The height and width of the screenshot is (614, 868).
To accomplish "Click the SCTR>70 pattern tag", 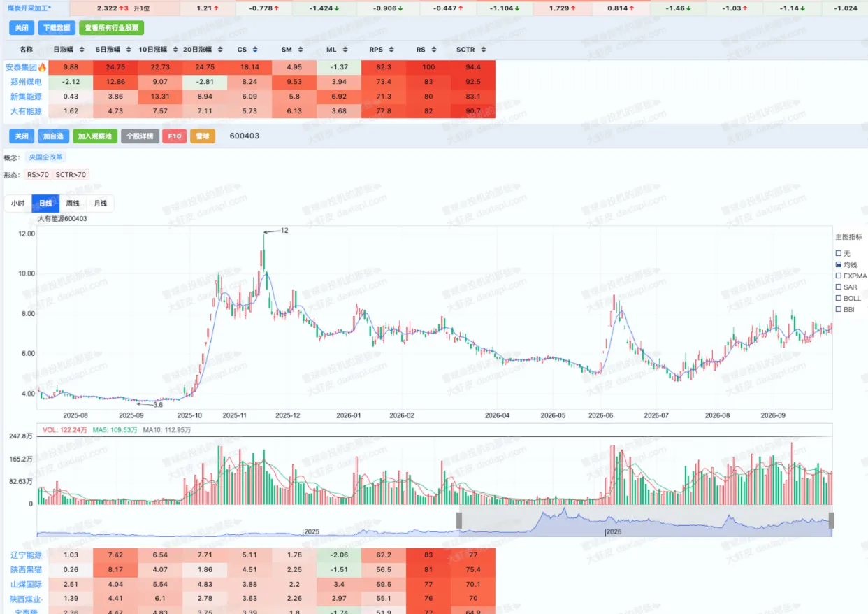I will click(x=71, y=174).
